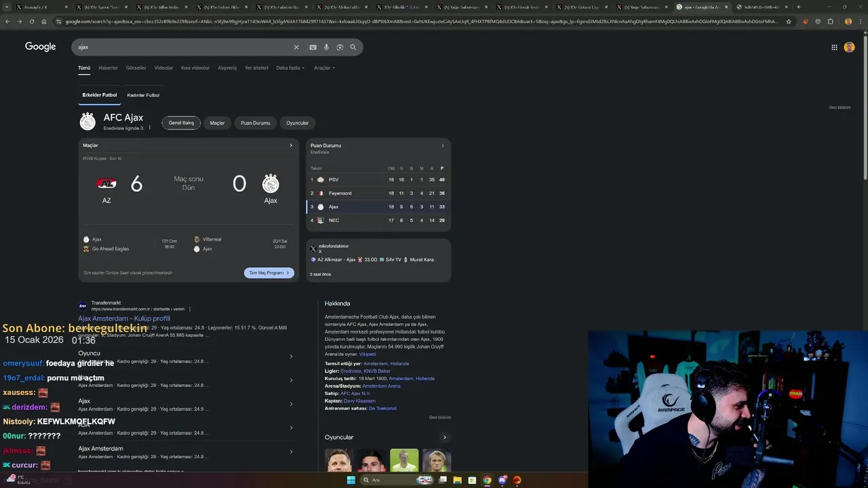Open Davy Klaassen captain link

(359, 401)
